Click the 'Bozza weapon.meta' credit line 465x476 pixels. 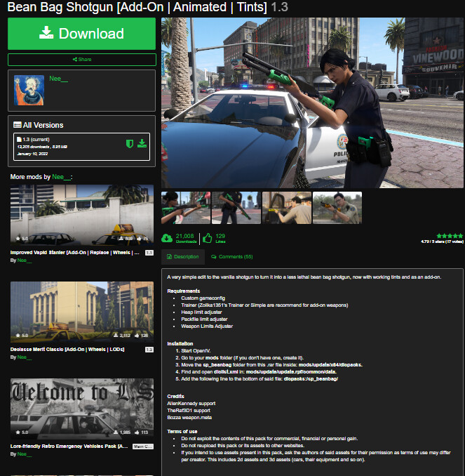click(x=189, y=418)
